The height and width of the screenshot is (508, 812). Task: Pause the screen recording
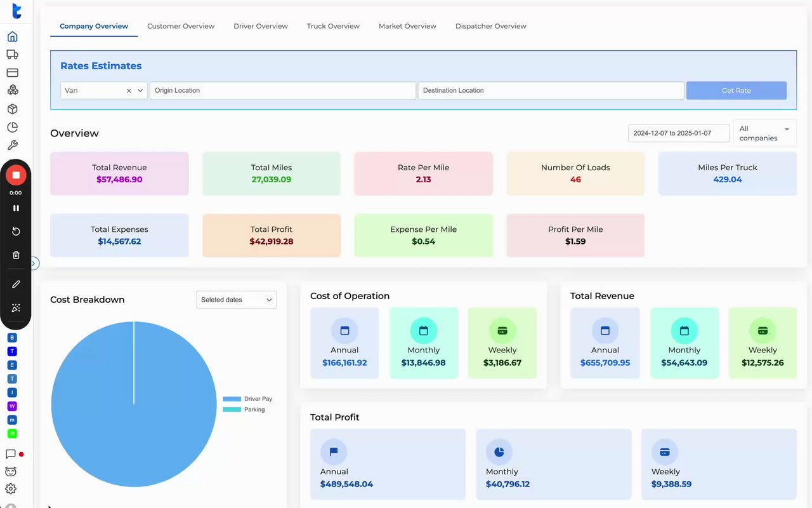(x=16, y=208)
